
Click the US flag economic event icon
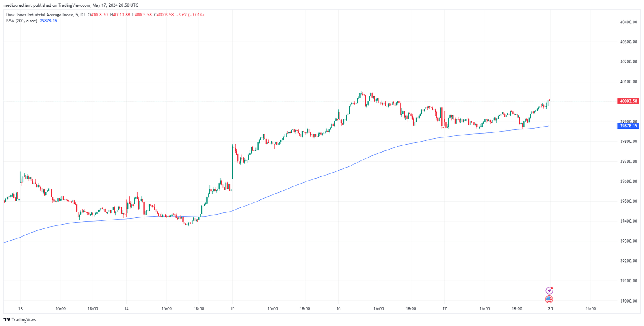549,299
